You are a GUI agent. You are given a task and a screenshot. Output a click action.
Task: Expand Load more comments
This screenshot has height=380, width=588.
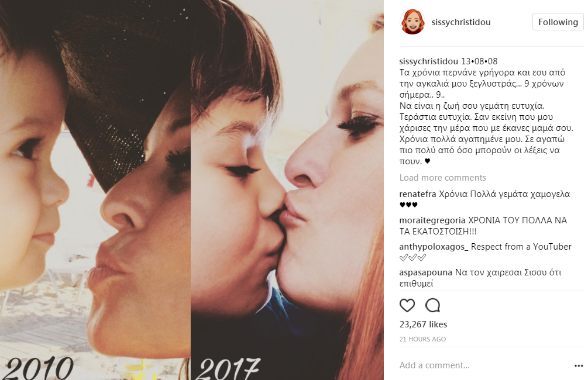pyautogui.click(x=442, y=178)
